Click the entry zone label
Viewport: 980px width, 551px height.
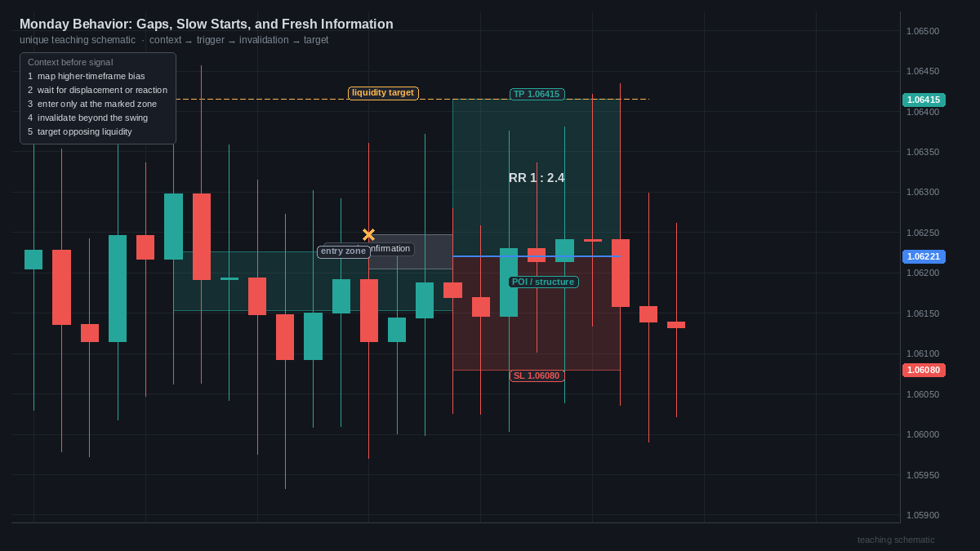click(343, 251)
